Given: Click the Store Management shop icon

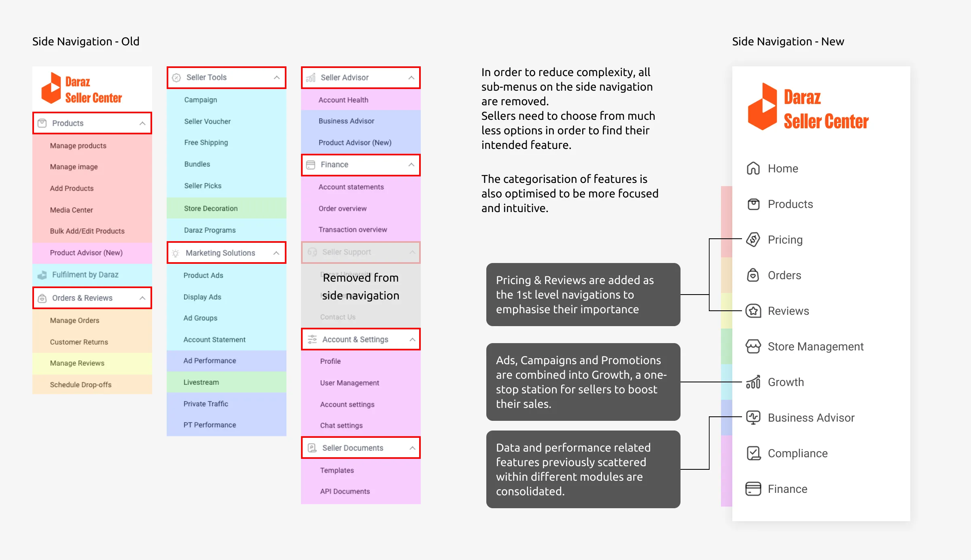Looking at the screenshot, I should (x=753, y=346).
